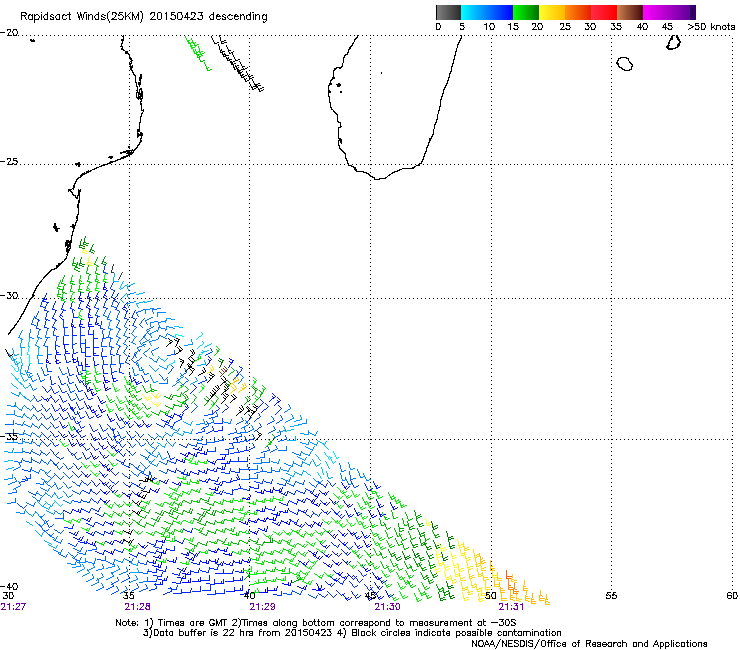
Task: Click the 'NOAA/NESDIS/Office of Research and Applications' credit
Action: [589, 644]
